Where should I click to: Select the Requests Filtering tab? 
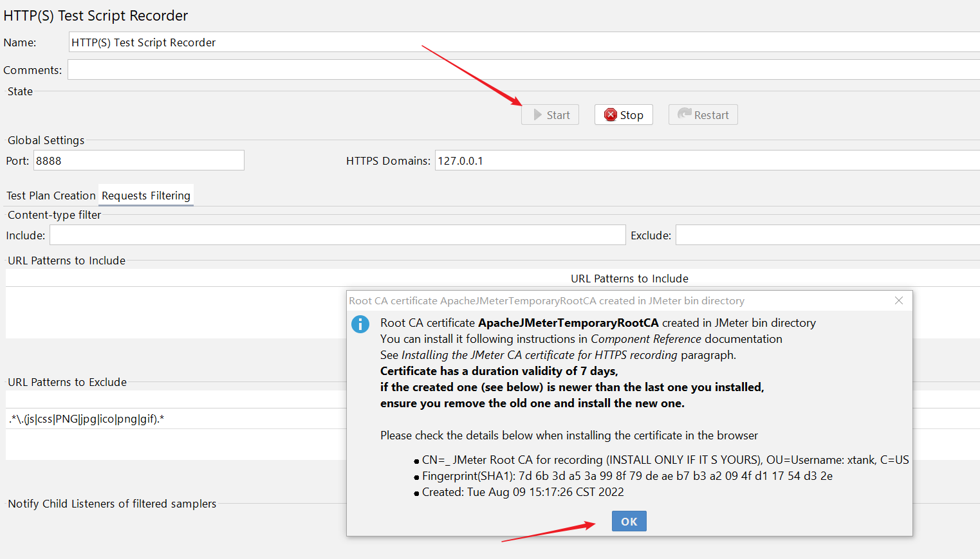(x=146, y=196)
